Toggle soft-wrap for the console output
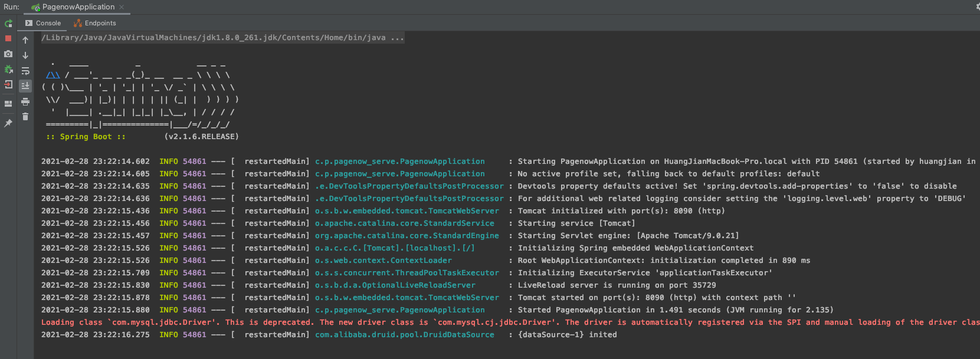Viewport: 980px width, 359px height. (x=25, y=71)
